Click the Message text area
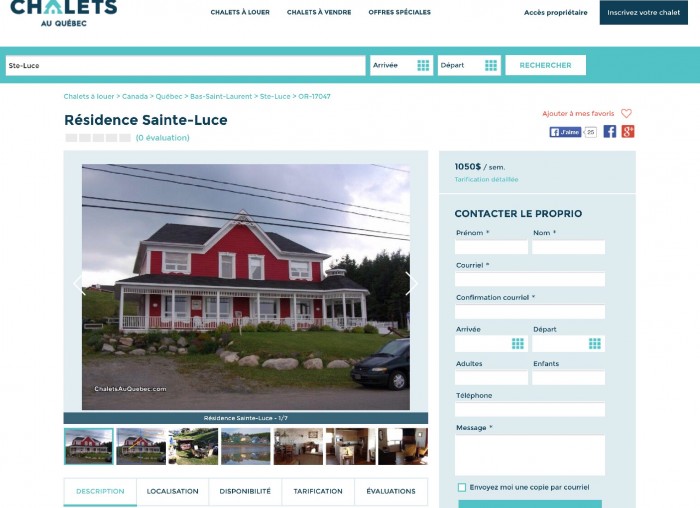Screen dimensions: 700x508 tap(530, 455)
